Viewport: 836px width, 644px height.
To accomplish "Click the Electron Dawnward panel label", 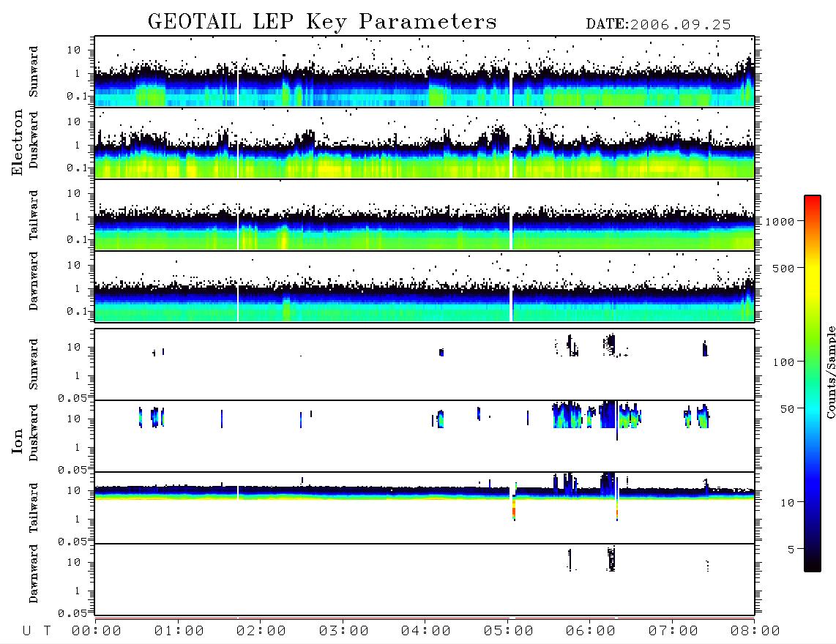I will 34,282.
